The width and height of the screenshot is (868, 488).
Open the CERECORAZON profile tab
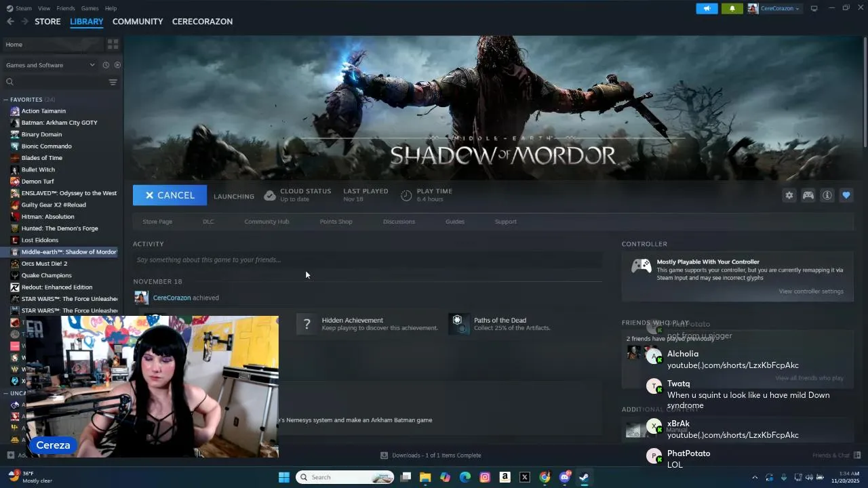202,22
